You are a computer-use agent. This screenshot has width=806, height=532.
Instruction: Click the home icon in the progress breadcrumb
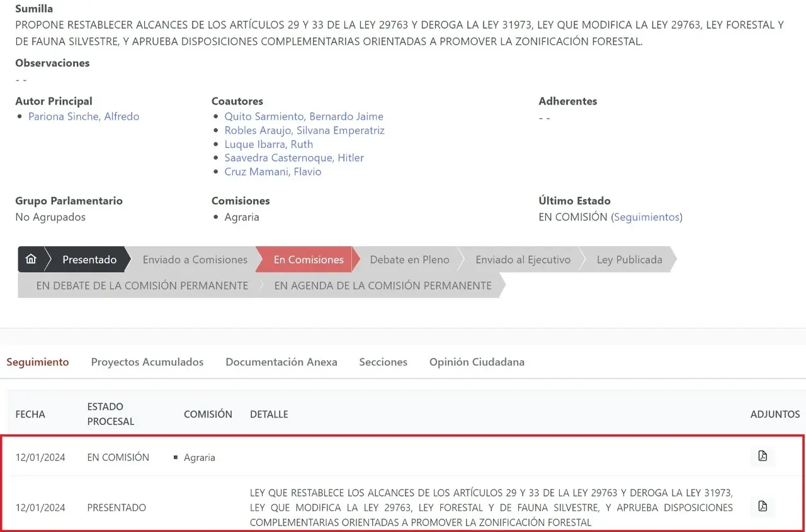point(30,259)
